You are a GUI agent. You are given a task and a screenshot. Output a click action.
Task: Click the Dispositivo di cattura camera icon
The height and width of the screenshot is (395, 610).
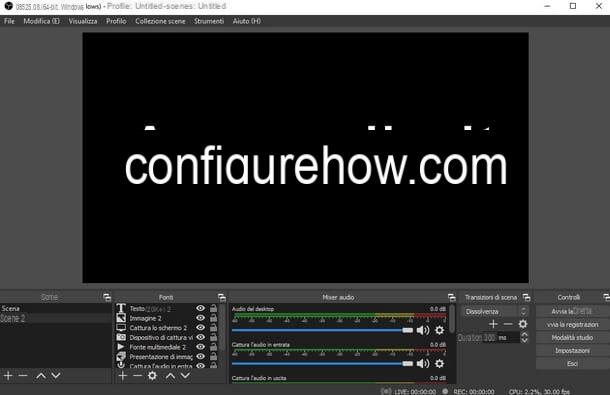121,337
